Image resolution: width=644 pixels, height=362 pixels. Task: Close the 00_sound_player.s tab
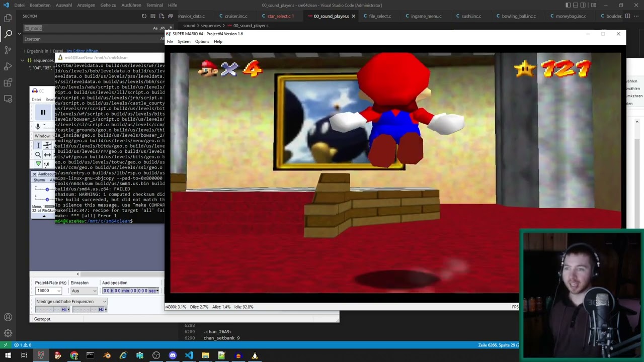tap(353, 16)
